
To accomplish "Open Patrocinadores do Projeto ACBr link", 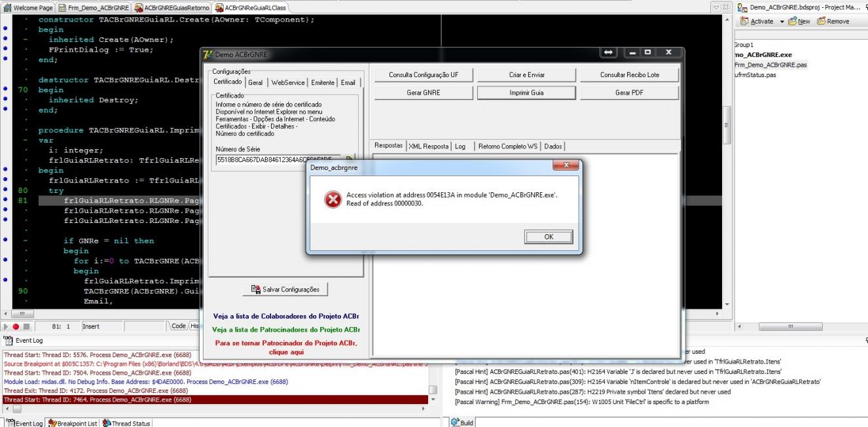I will tap(286, 330).
